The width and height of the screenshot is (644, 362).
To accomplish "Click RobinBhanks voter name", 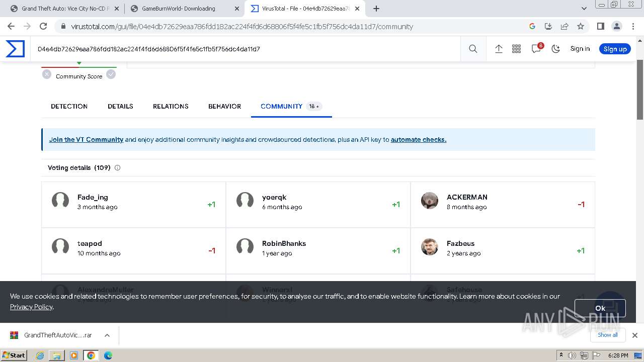I will coord(284,243).
